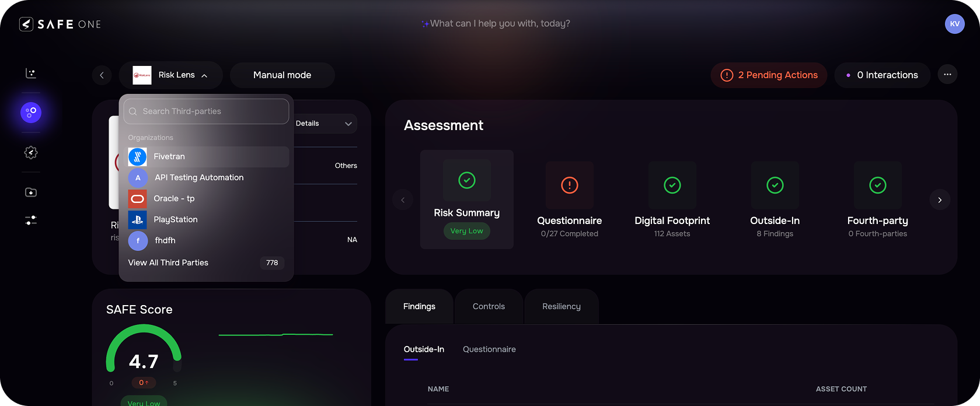Open the Questionnaire assessment card
This screenshot has width=980, height=406.
click(x=570, y=199)
